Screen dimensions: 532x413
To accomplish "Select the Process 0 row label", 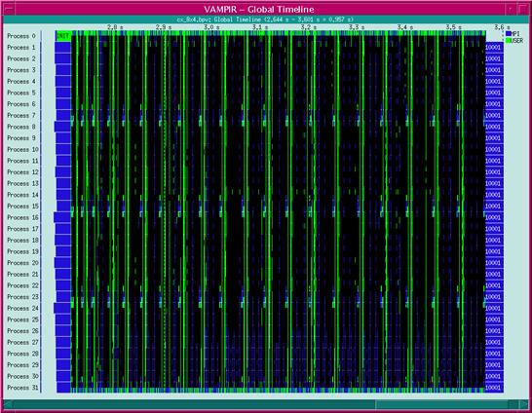I will (21, 36).
